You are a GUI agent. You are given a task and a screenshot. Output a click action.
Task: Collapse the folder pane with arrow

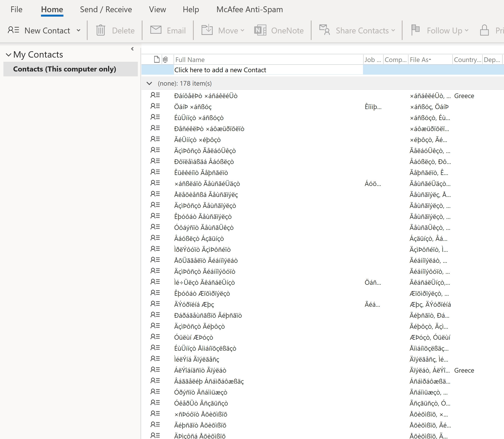(132, 49)
